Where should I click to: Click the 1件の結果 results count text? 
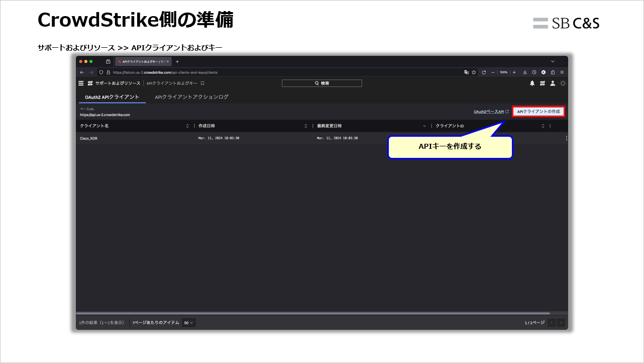point(101,323)
